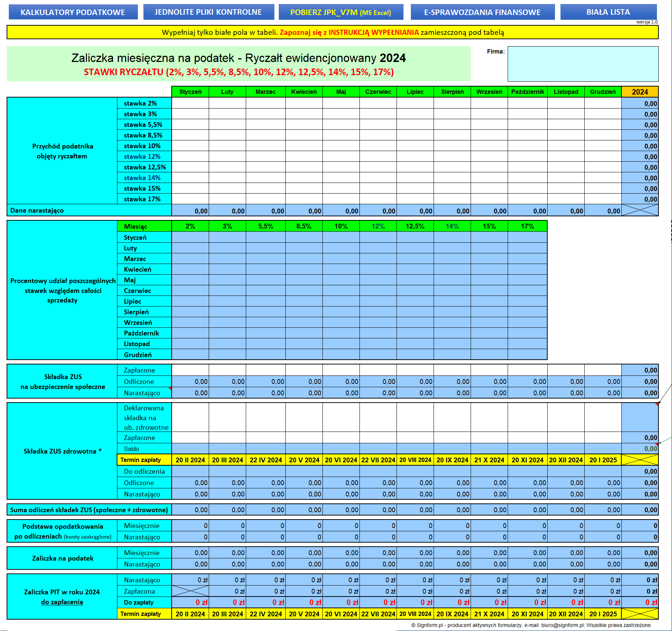Click ZUS społeczne Zapłacone cell for Czerwiec

tap(378, 370)
